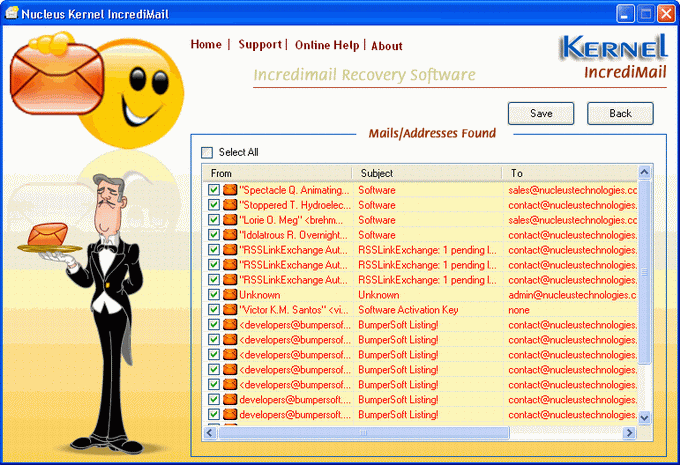The height and width of the screenshot is (465, 680).
Task: Minimize the Nucleus Kernel IncrediMail window
Action: click(x=624, y=14)
